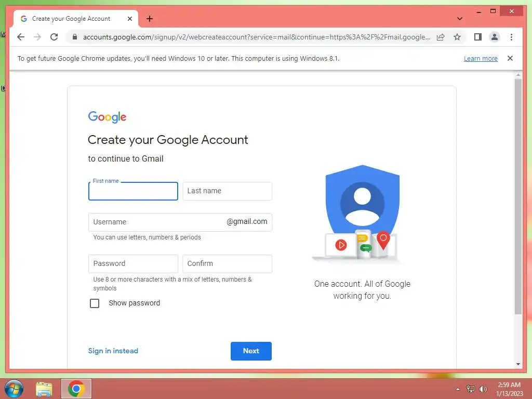Open the network tray icon
This screenshot has height=399, width=532.
pos(471,389)
